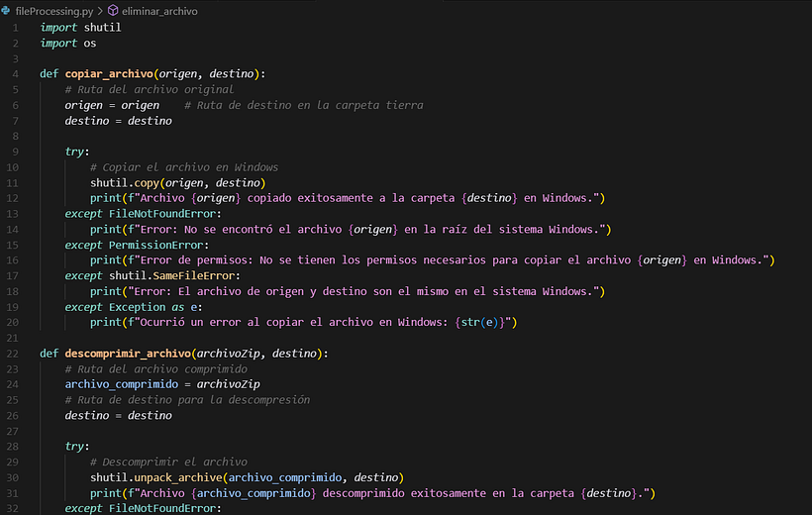
Task: Click 'shutil' in import statement line 1
Action: (103, 28)
